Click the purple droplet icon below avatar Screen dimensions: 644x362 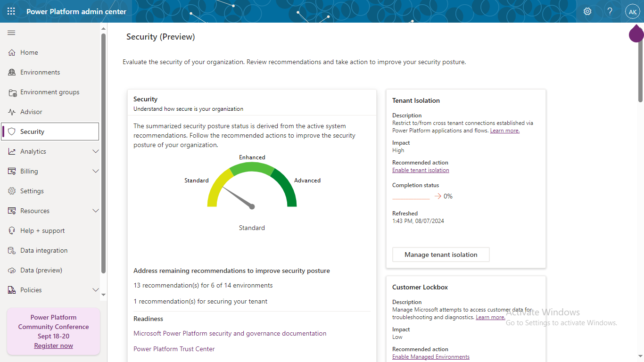(x=636, y=34)
